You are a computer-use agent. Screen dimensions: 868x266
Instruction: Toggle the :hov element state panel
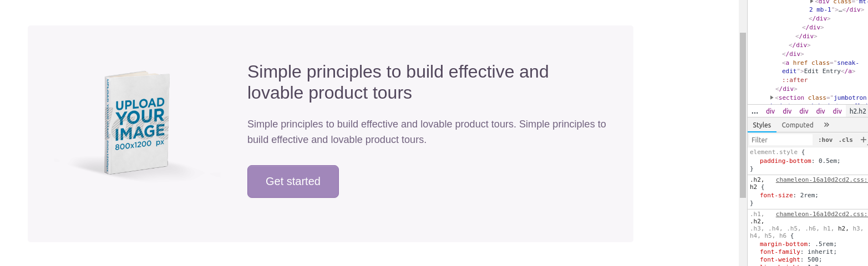(825, 140)
